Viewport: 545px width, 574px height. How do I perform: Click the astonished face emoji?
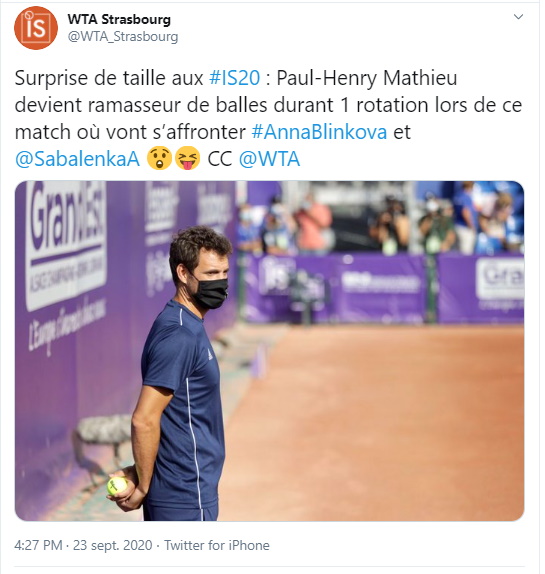(x=159, y=158)
